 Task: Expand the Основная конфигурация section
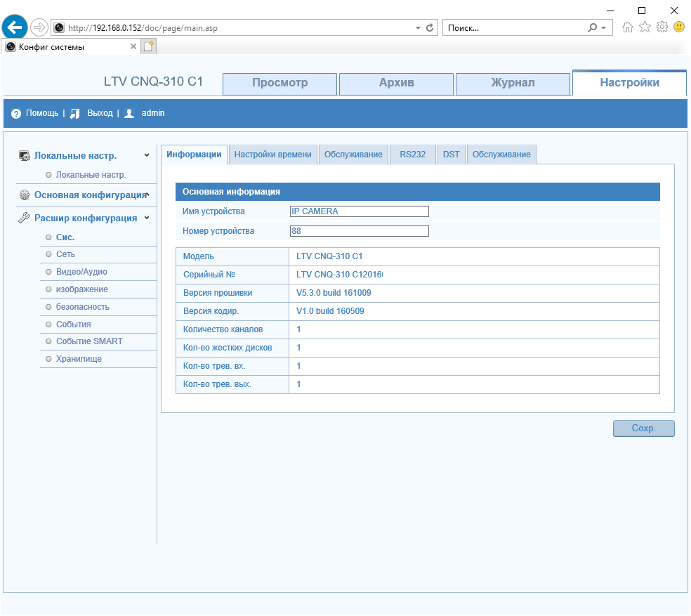coord(147,195)
